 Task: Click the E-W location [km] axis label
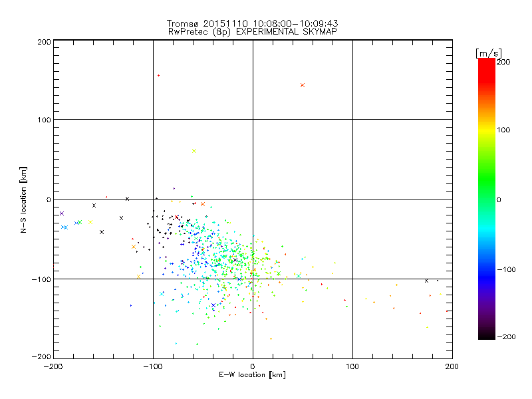click(x=253, y=375)
